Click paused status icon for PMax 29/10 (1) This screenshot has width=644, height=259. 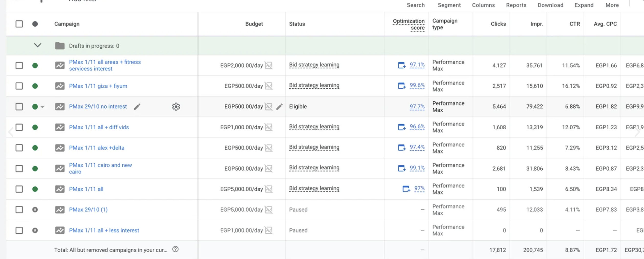point(35,210)
